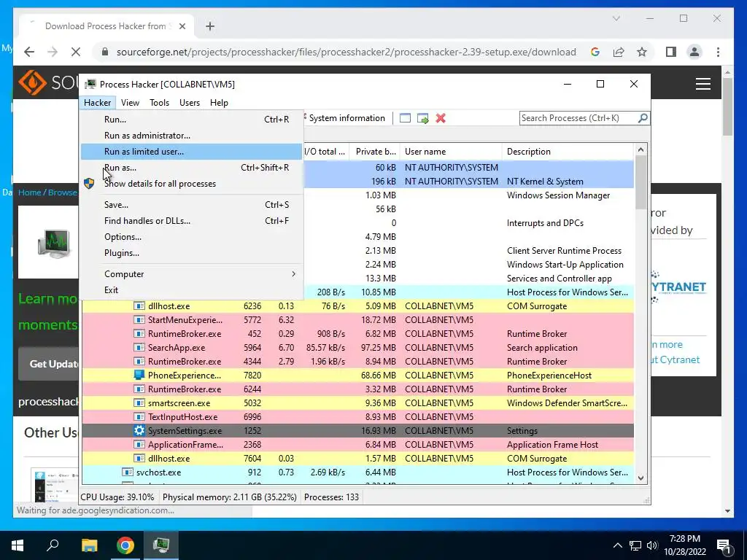Viewport: 747px width, 560px height.
Task: Click the icon beside svchost.exe PID 912
Action: 127,472
